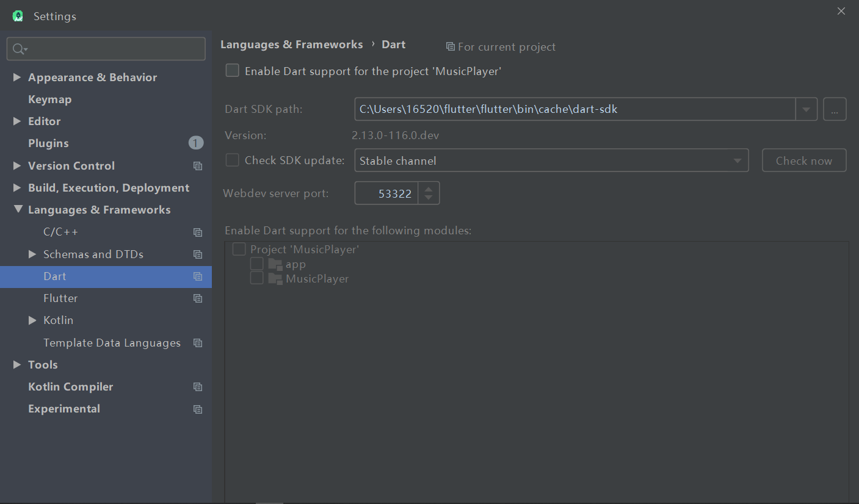Enable Dart support for project 'MusicPlayer' checkbox

click(x=232, y=71)
